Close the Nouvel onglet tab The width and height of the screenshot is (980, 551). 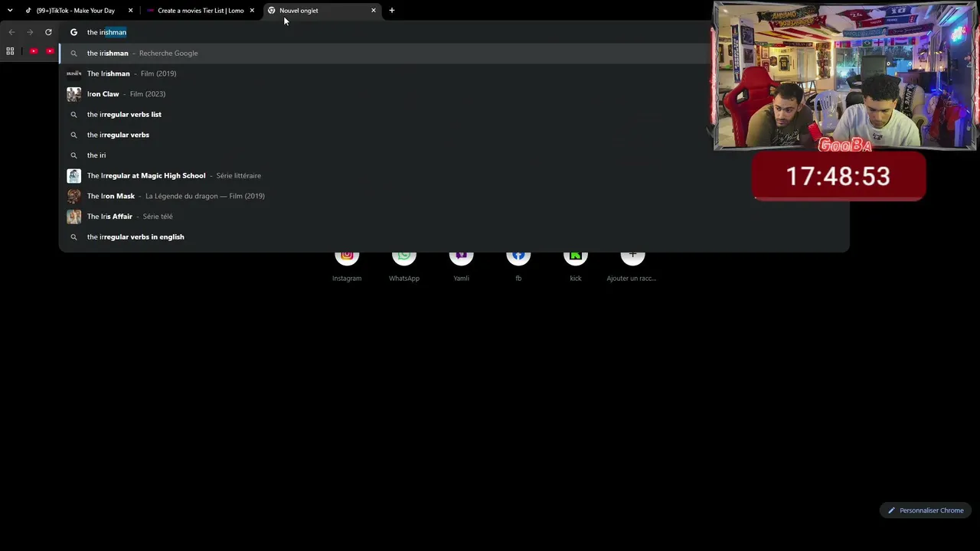374,11
